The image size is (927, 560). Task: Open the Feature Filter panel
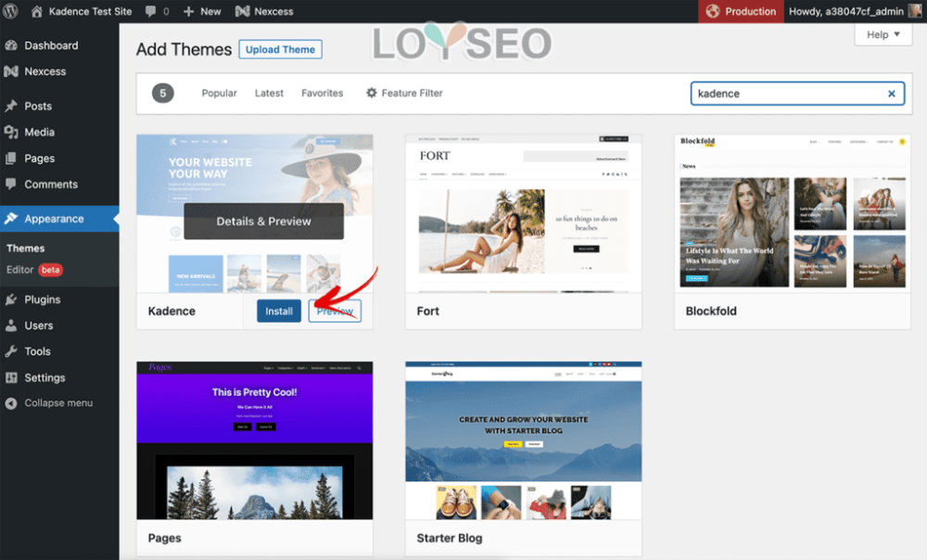pyautogui.click(x=404, y=94)
